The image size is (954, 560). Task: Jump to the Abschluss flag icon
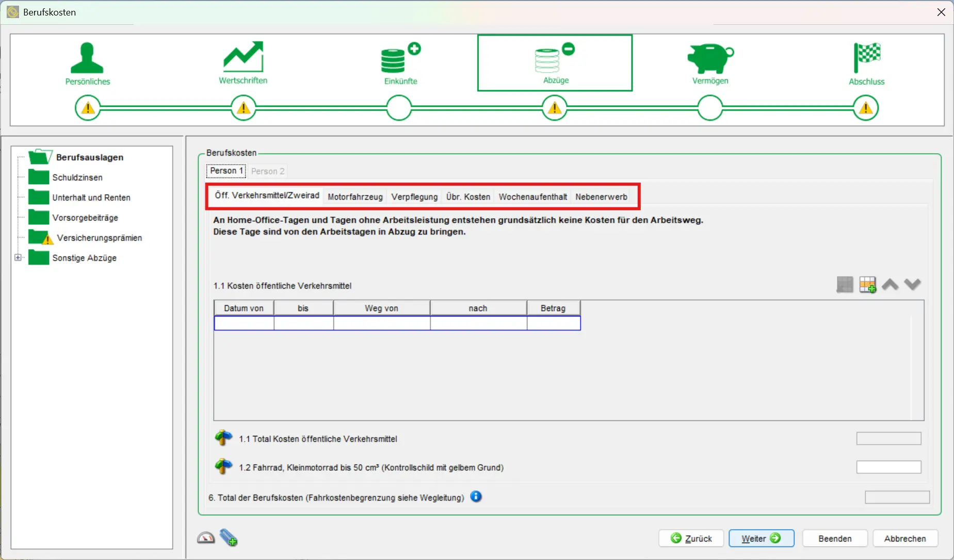pos(866,58)
